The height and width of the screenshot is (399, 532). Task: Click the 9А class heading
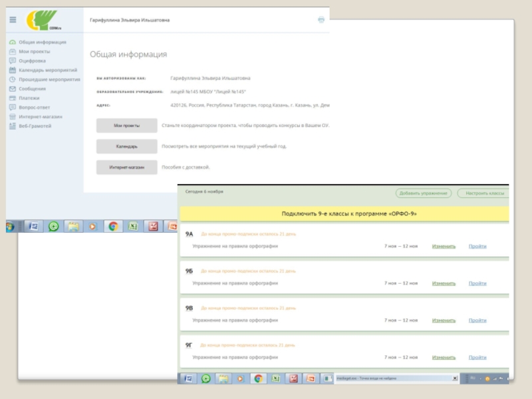click(189, 234)
